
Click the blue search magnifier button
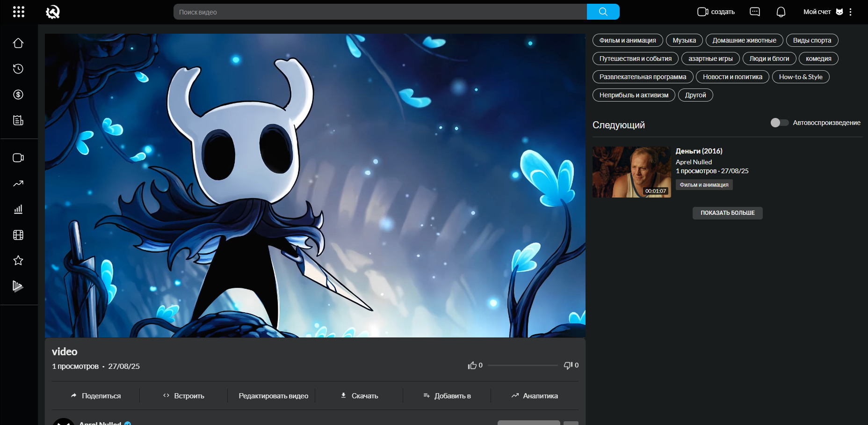tap(603, 12)
